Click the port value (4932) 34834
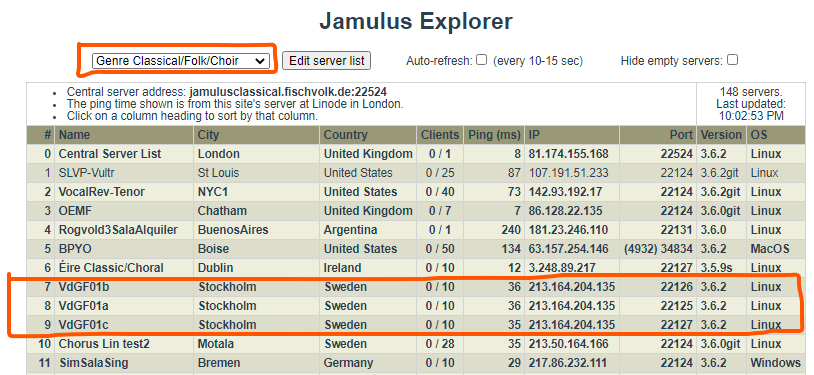 click(x=658, y=249)
